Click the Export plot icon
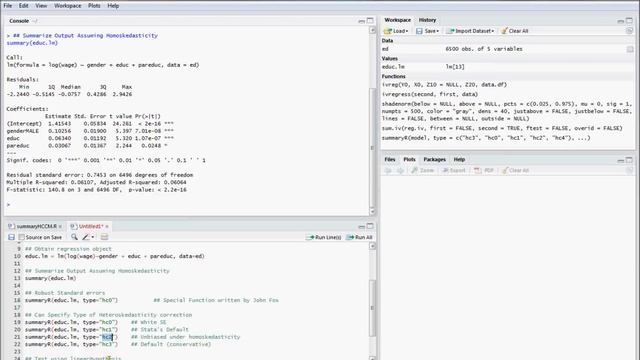640x360 pixels. tap(446, 171)
